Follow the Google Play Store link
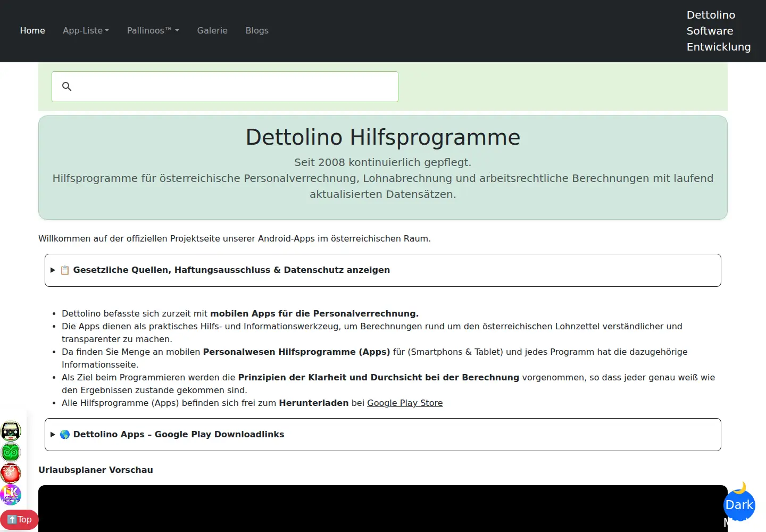Screen dimensions: 766x532 [x=405, y=403]
